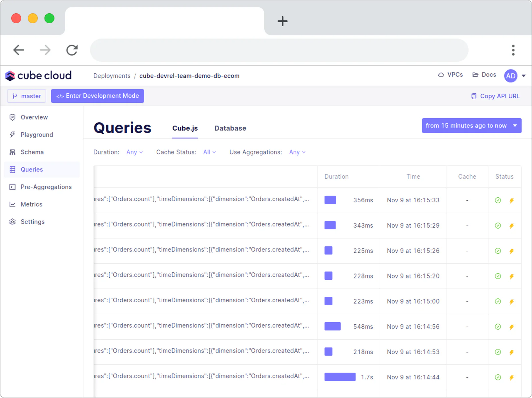This screenshot has height=398, width=532.
Task: Click the '225ms' duration value
Action: point(363,251)
